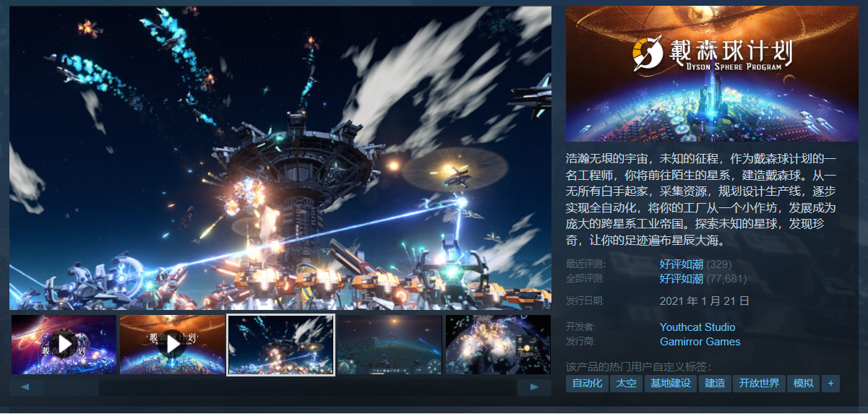Open the 建造 tag
868x414 pixels.
click(715, 383)
